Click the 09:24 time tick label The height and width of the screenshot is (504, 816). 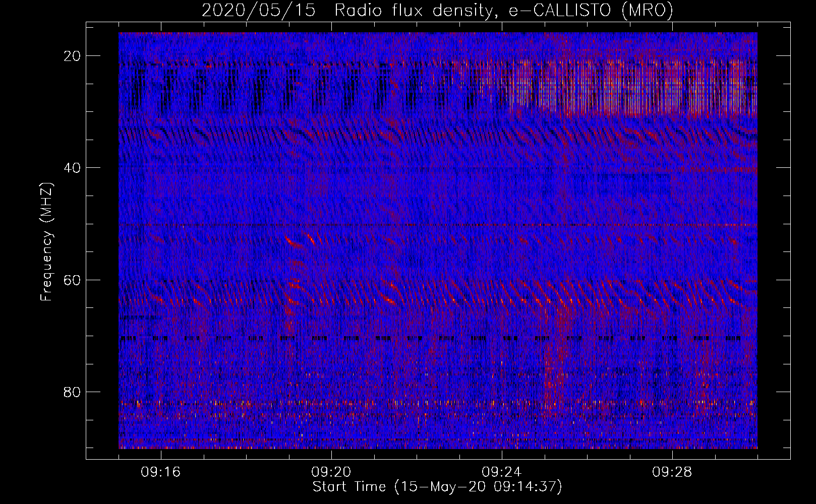click(502, 472)
